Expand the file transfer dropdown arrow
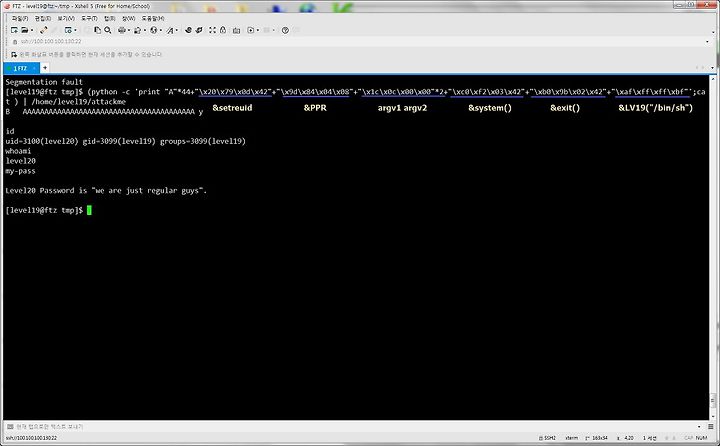This screenshot has width=720, height=446. point(145,30)
